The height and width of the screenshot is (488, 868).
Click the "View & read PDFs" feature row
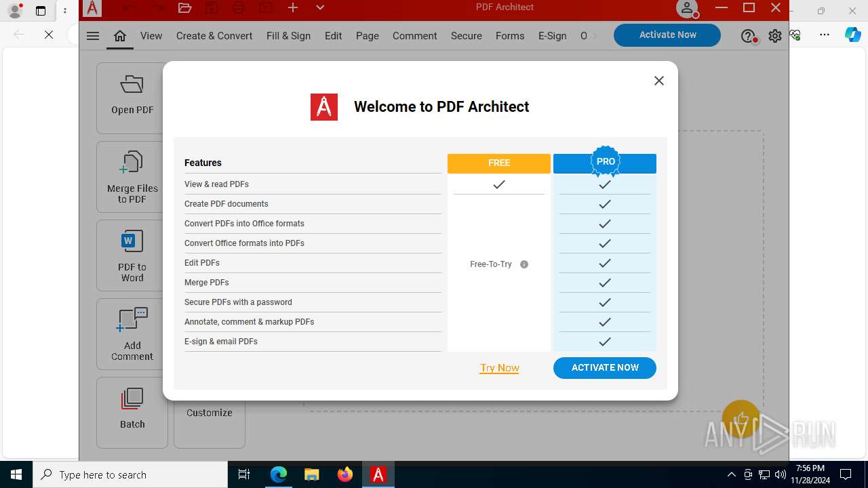313,184
